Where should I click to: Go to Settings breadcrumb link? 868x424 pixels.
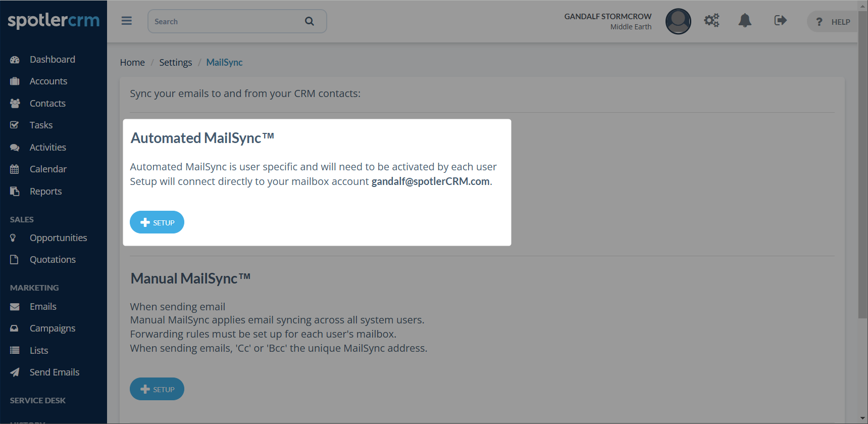[176, 62]
